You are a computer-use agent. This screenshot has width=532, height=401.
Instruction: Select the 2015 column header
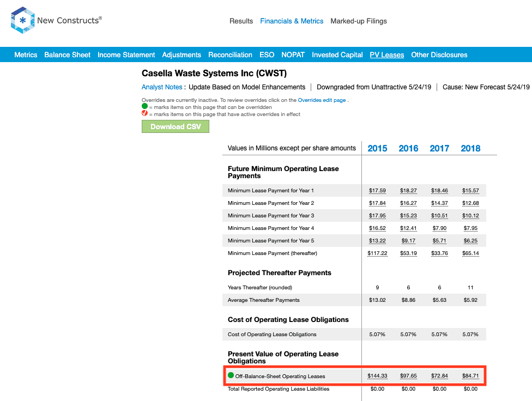377,148
